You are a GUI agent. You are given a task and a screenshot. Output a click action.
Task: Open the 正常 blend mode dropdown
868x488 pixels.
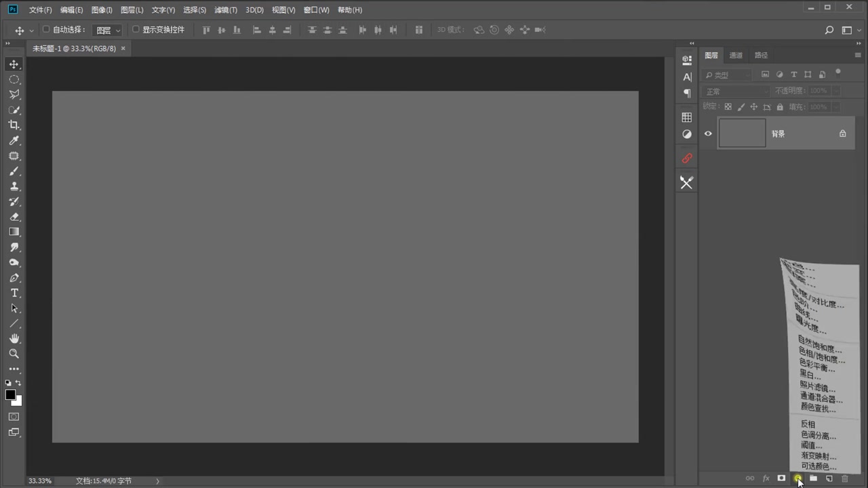coord(736,91)
